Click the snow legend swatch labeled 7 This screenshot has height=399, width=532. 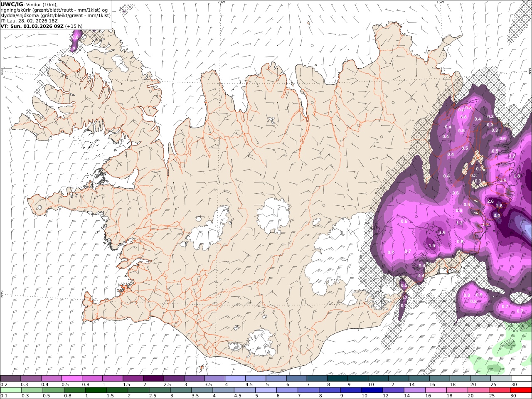[317, 379]
